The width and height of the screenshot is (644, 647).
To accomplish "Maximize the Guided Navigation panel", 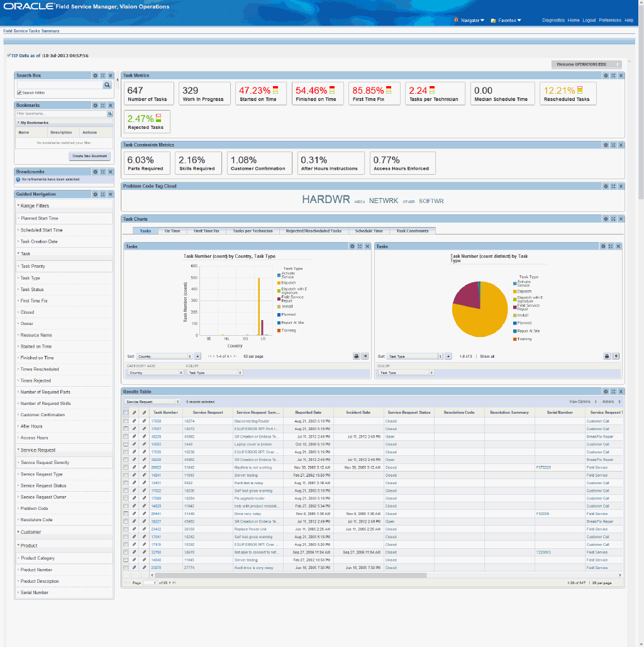I will 103,194.
